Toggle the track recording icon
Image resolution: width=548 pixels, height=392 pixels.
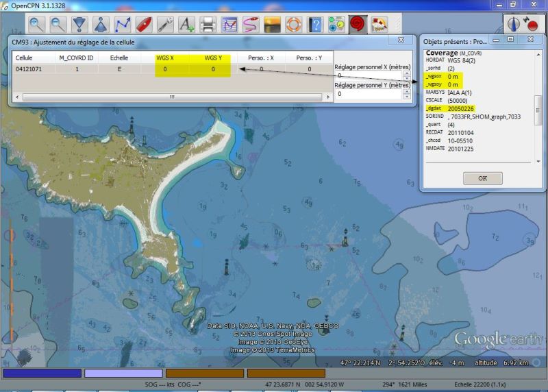pyautogui.click(x=251, y=25)
